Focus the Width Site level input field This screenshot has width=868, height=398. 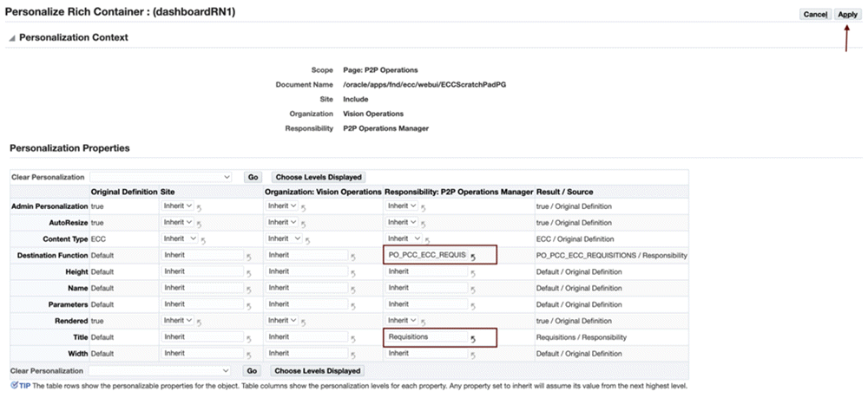(x=202, y=353)
